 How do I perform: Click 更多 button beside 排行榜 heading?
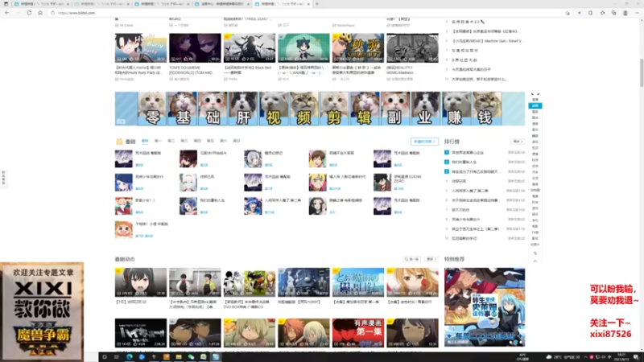coord(517,142)
